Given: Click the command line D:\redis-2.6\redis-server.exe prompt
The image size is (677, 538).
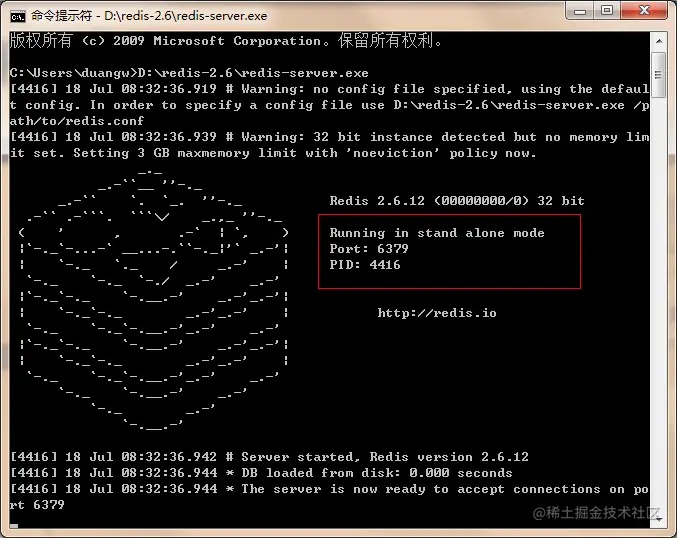Looking at the screenshot, I should point(189,73).
